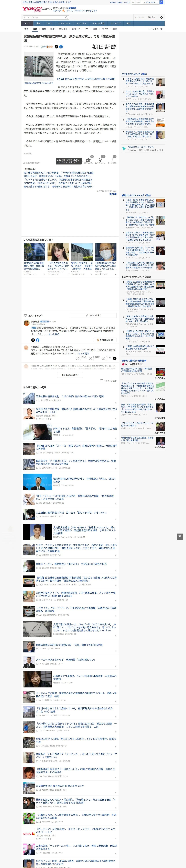
Task: Open the 警察官「被害見た」、女性「大丈夫」 card thumbnail
Action: [x=82, y=252]
